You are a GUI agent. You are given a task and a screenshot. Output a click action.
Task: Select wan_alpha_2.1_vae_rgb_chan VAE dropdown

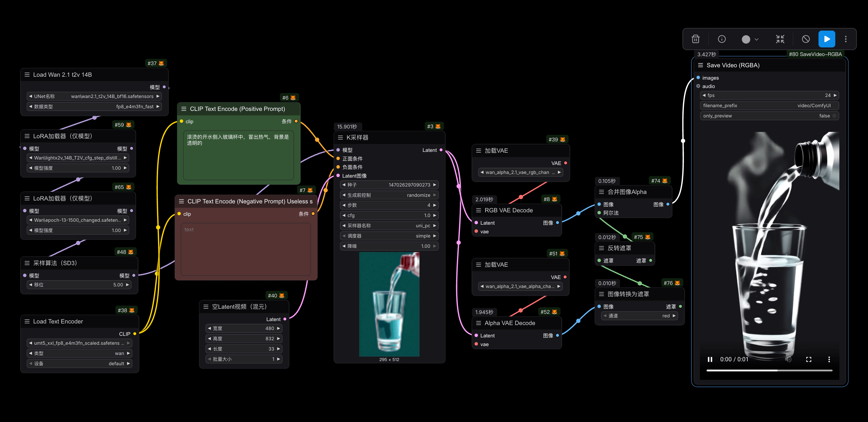click(521, 172)
